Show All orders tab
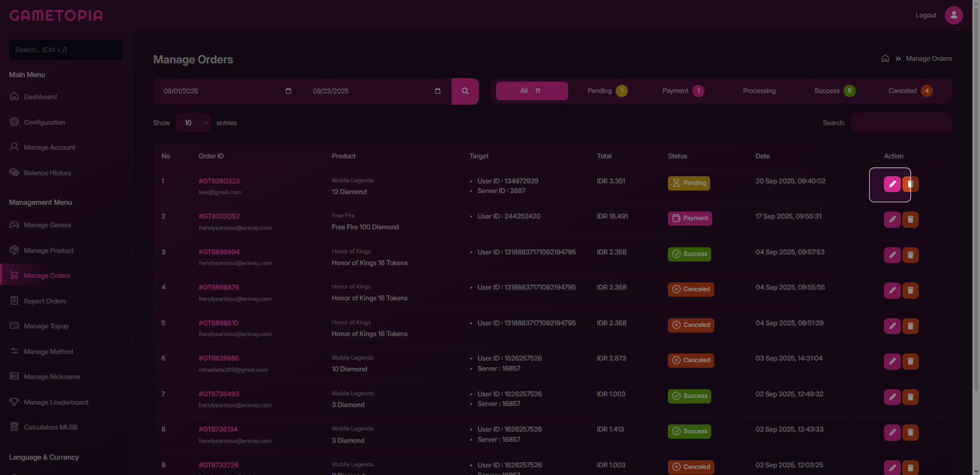Viewport: 980px width, 475px height. click(x=532, y=91)
